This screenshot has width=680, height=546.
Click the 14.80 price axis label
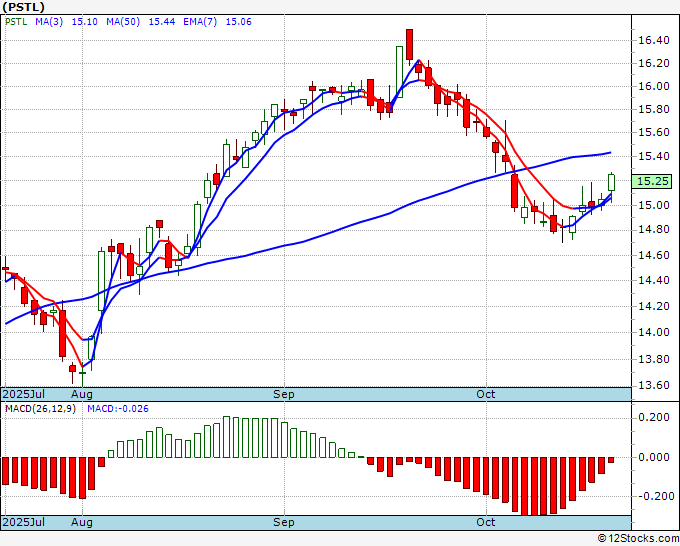(654, 230)
